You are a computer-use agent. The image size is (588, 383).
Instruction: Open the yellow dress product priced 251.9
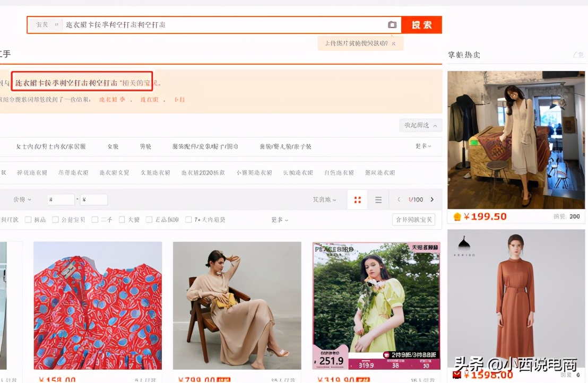coord(376,306)
